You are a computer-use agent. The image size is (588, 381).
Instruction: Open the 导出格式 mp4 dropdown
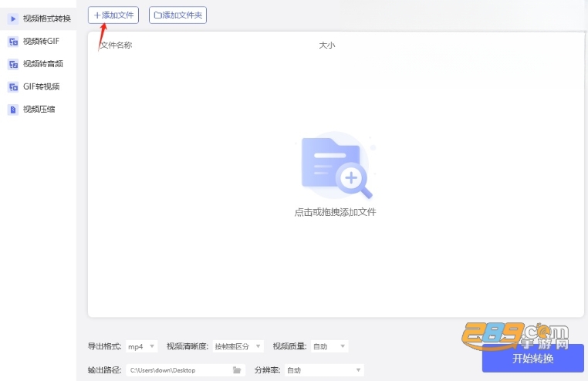pyautogui.click(x=141, y=346)
